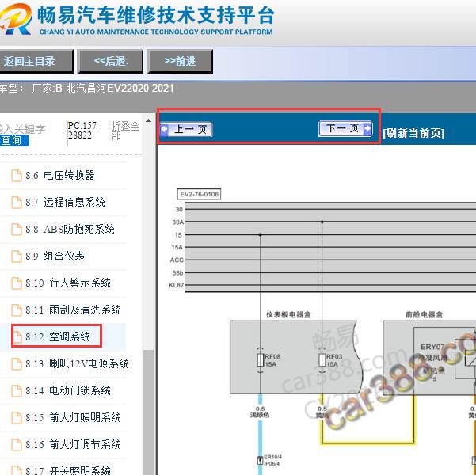Screen dimensions: 476x475
Task: Click document icon beside 8.11 雨刮及清洗系统
Action: coord(17,310)
